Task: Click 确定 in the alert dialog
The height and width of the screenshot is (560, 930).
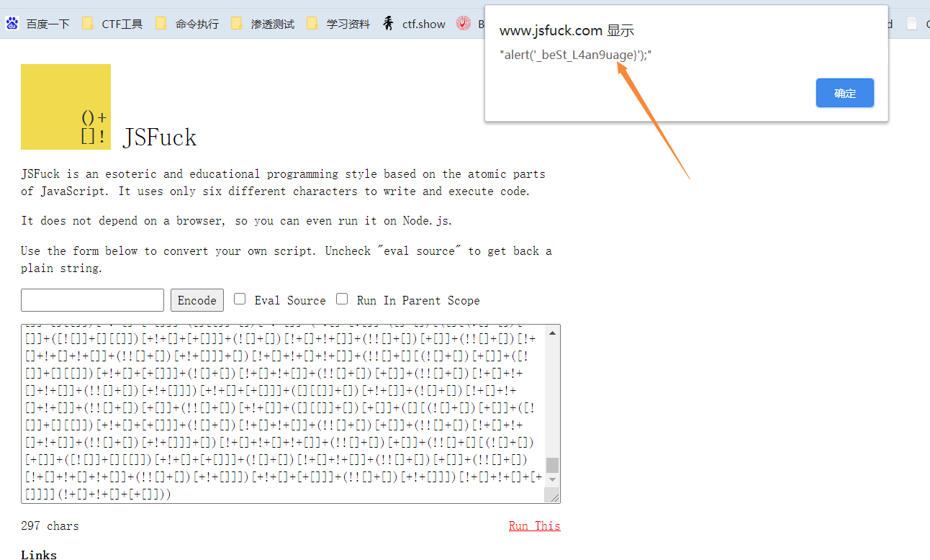Action: tap(844, 93)
